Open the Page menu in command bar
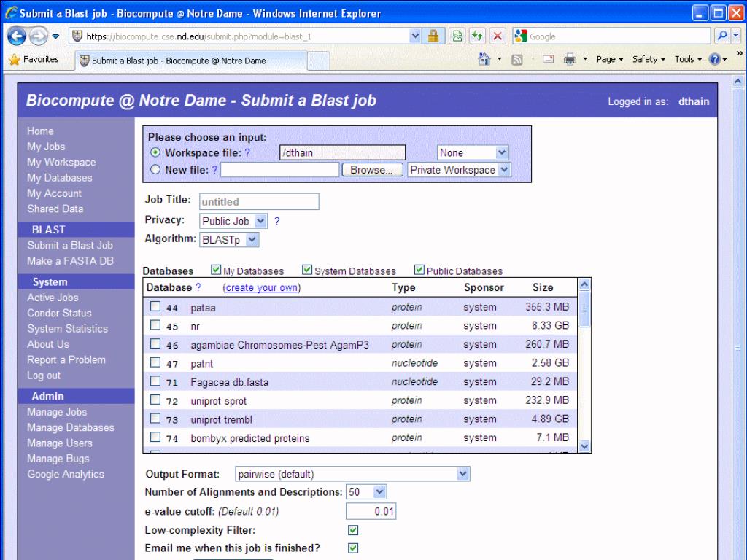The image size is (747, 560). (x=609, y=60)
